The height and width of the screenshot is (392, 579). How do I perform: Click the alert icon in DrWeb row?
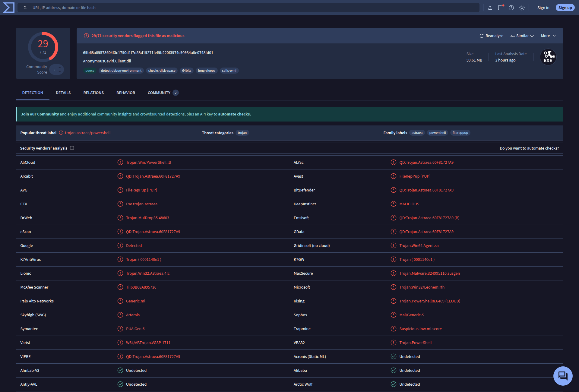click(120, 218)
